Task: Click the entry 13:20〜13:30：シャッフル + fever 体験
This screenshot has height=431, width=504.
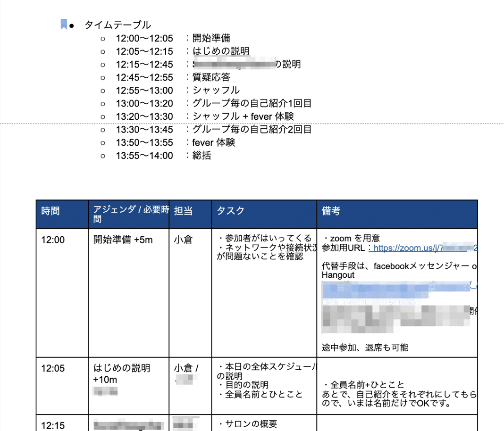Action: [x=189, y=116]
